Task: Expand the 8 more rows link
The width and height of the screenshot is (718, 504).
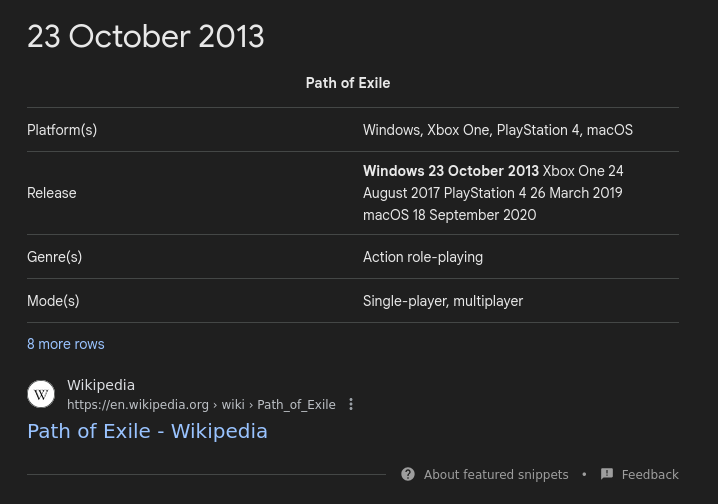Action: (66, 344)
